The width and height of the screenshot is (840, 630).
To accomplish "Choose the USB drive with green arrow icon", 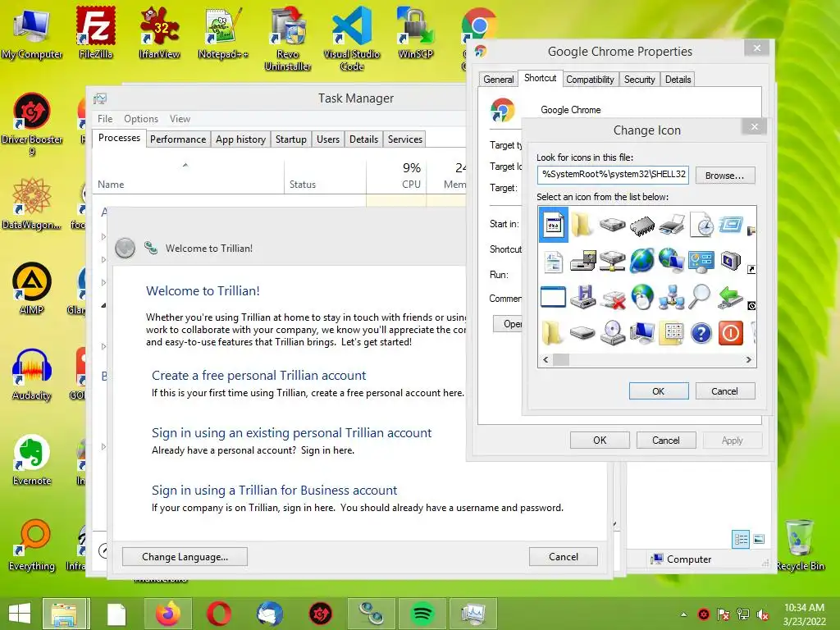I will (x=731, y=298).
